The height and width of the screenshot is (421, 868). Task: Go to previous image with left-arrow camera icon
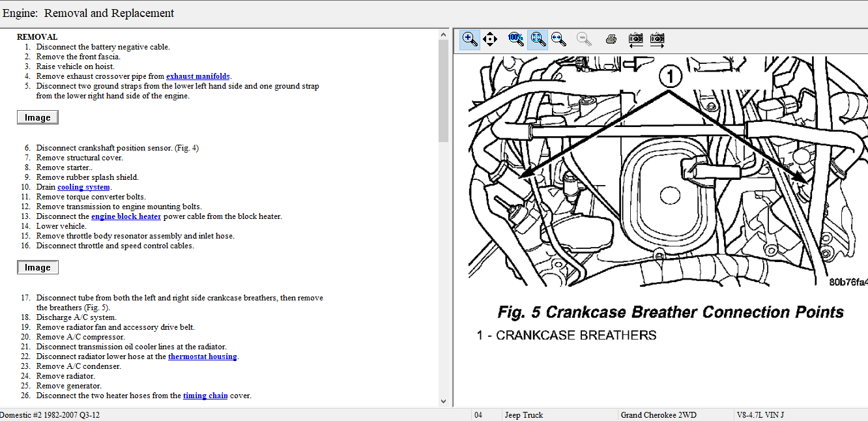coord(635,39)
